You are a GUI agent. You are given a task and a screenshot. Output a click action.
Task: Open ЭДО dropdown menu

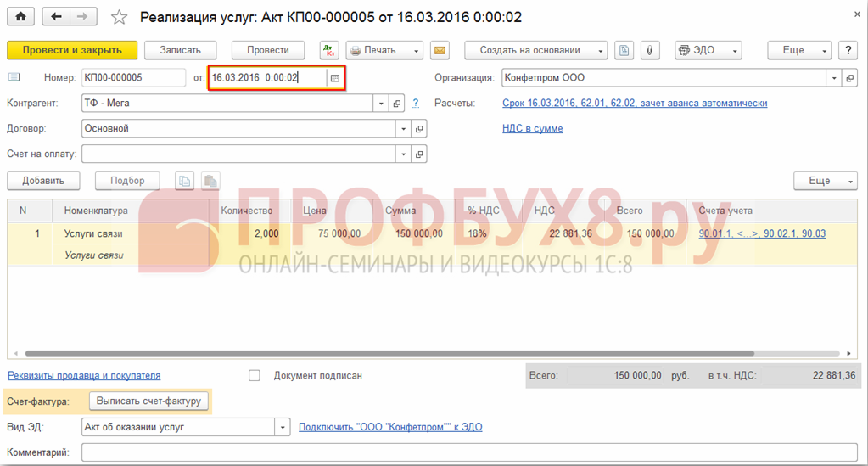click(x=708, y=50)
